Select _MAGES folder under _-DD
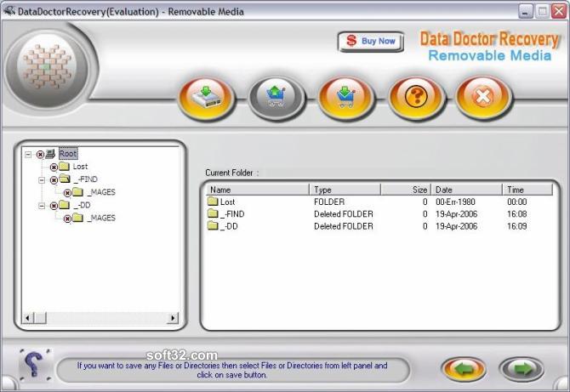The width and height of the screenshot is (570, 392). click(x=101, y=218)
